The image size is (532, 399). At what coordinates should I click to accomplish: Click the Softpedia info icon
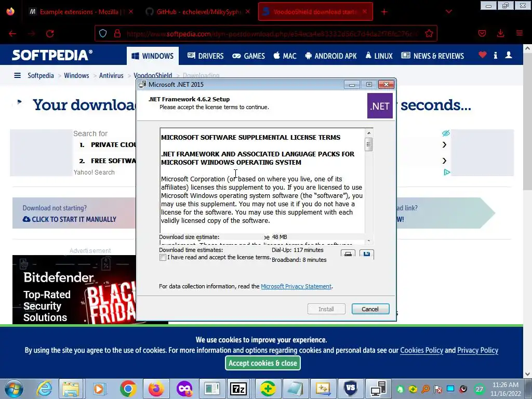tap(495, 55)
